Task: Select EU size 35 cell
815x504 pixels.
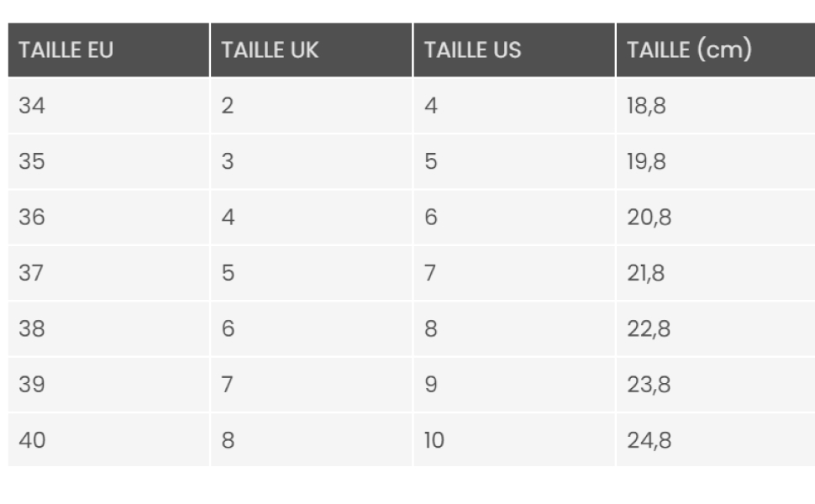Action: coord(32,161)
